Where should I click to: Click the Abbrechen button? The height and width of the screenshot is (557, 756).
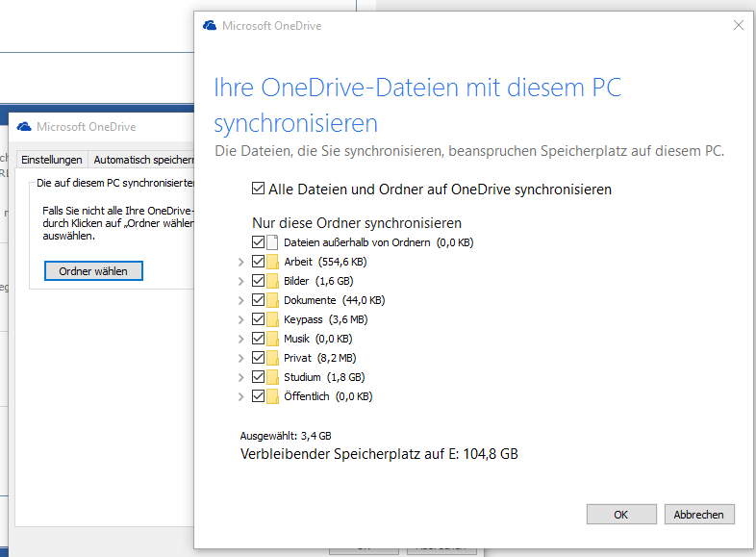[x=699, y=515]
